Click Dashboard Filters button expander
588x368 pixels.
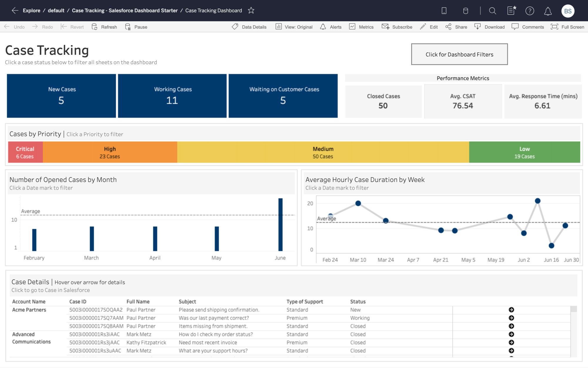tap(459, 54)
